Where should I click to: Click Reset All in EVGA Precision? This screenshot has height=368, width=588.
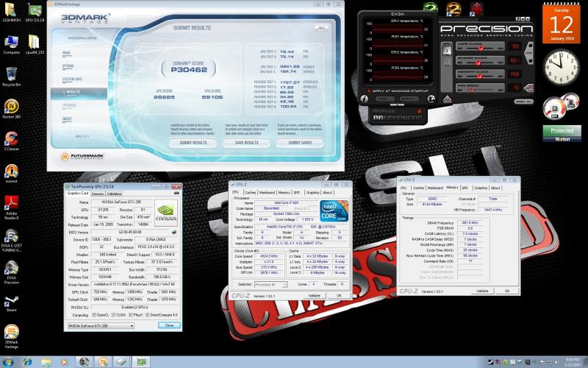point(523,102)
